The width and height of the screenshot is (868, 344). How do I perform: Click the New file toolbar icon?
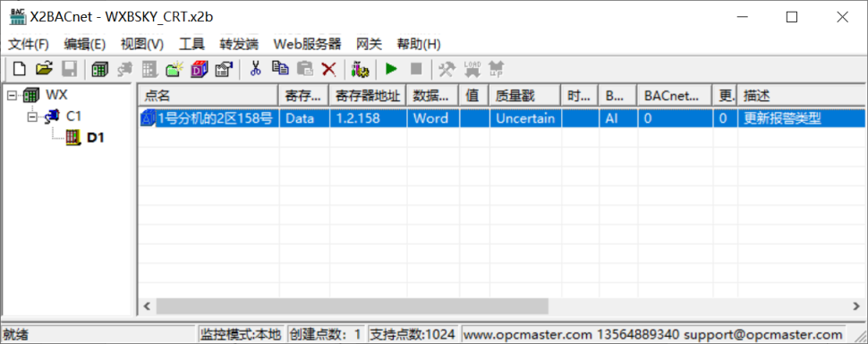20,69
